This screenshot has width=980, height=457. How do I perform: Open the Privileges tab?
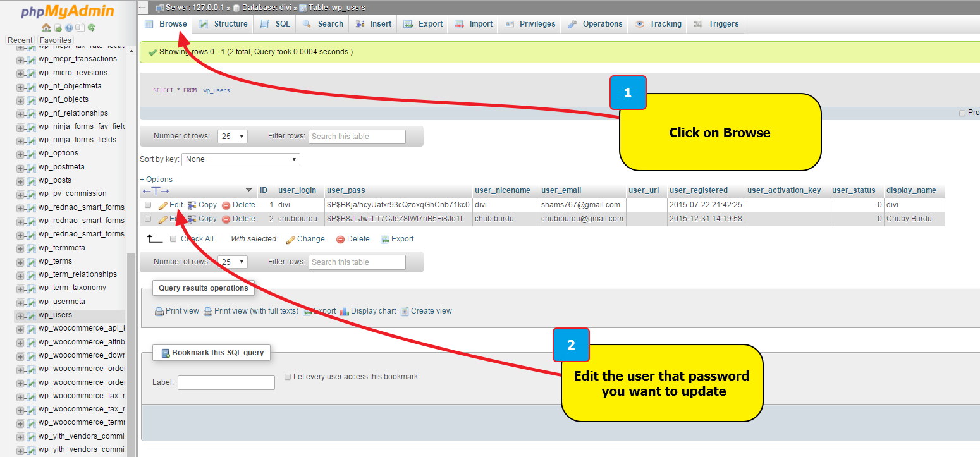pos(530,24)
